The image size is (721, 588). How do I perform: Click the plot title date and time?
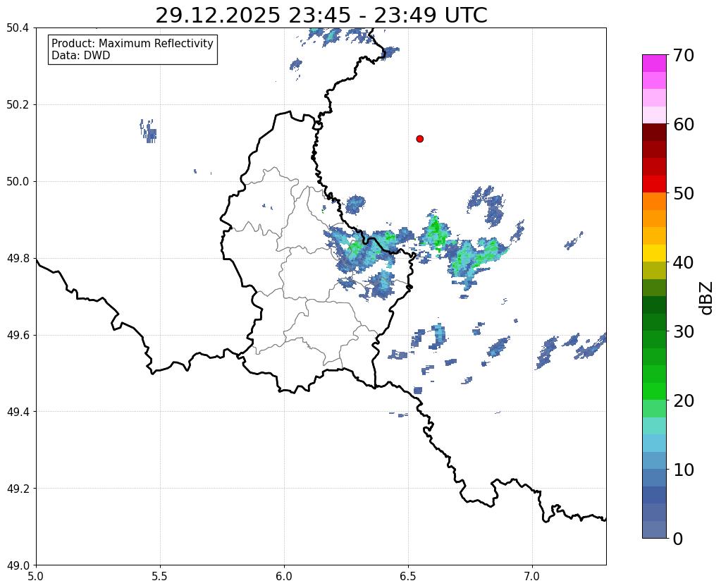(x=321, y=16)
